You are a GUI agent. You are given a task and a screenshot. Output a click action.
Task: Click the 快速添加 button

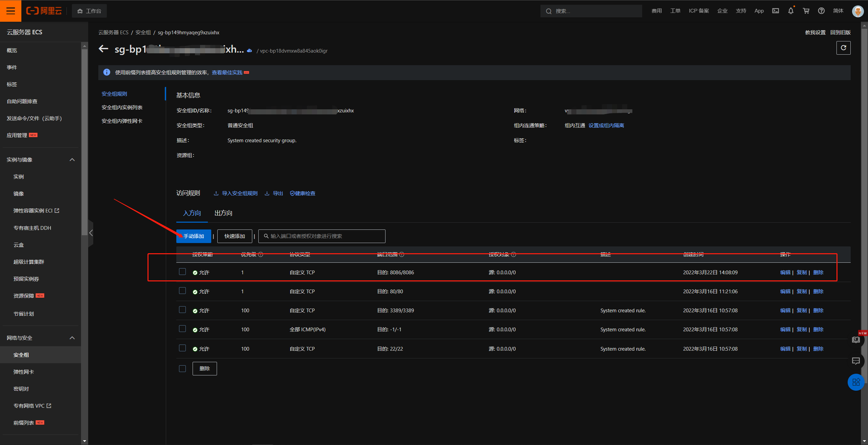click(x=235, y=236)
